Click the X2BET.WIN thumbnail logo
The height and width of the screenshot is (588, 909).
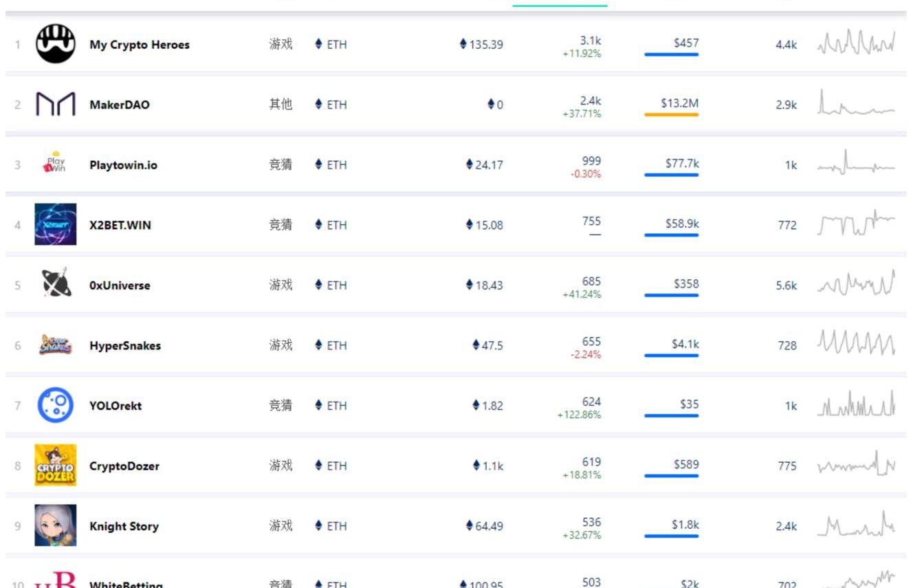55,224
